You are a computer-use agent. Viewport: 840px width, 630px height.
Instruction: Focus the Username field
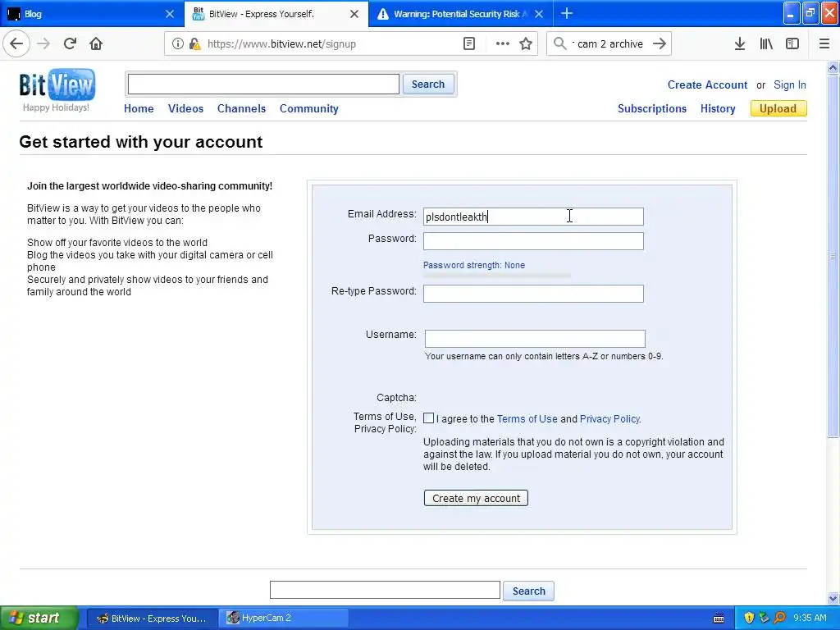535,339
